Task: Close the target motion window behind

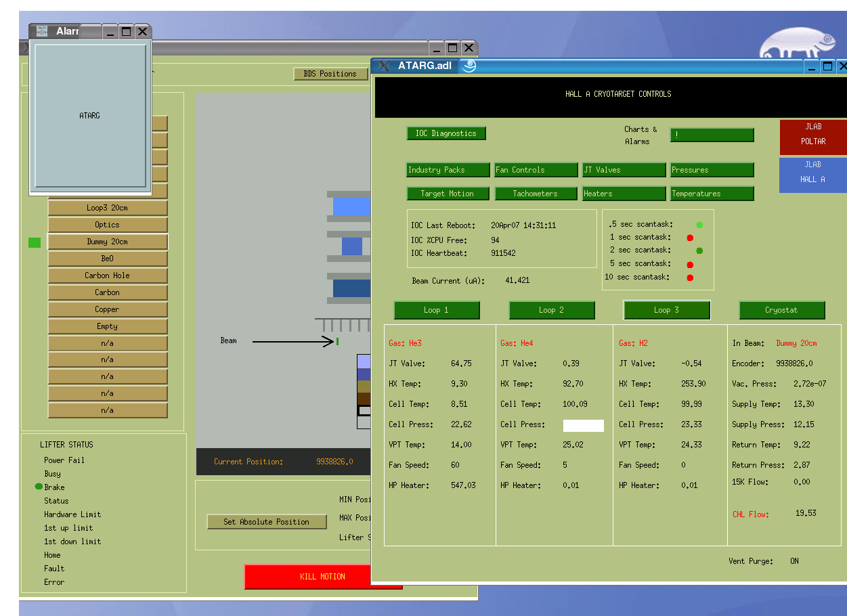Action: [x=469, y=48]
